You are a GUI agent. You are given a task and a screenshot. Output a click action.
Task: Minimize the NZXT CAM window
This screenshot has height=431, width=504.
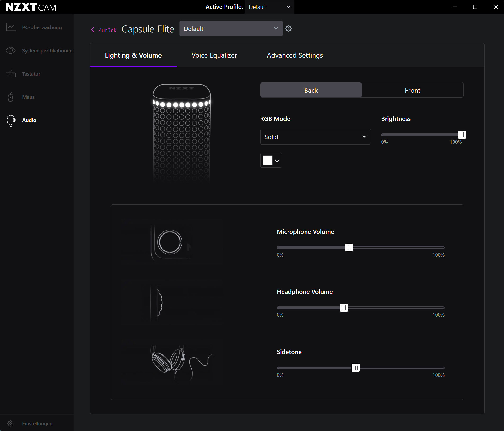coord(454,7)
